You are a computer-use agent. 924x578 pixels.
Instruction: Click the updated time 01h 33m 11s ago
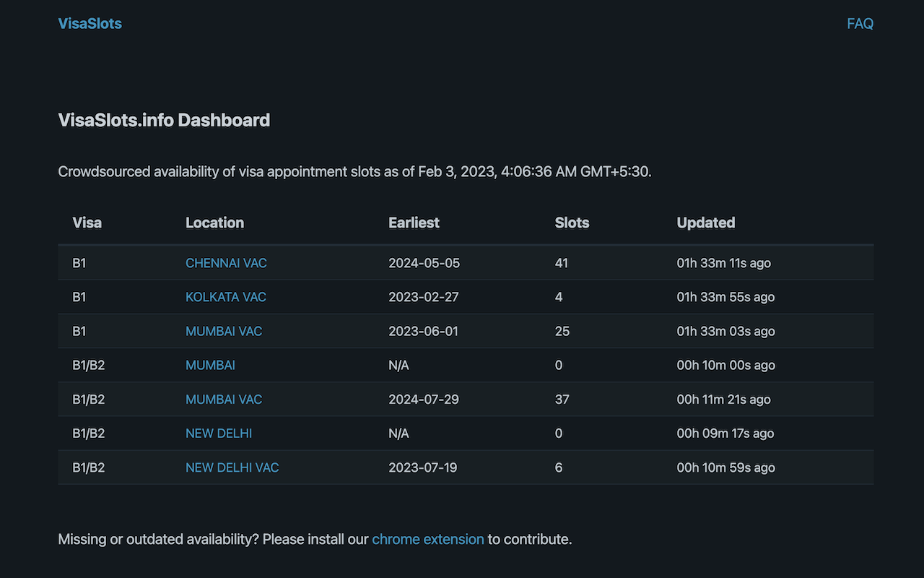click(723, 263)
